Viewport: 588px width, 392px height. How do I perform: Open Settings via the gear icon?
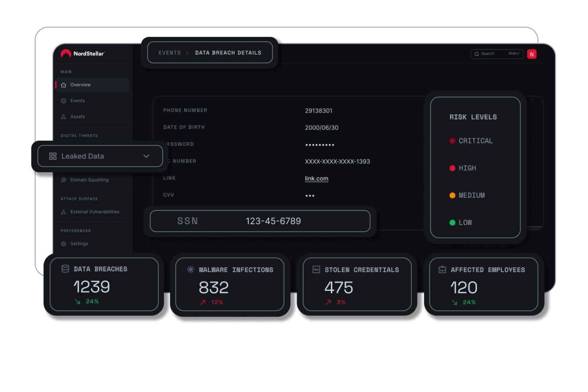(64, 243)
